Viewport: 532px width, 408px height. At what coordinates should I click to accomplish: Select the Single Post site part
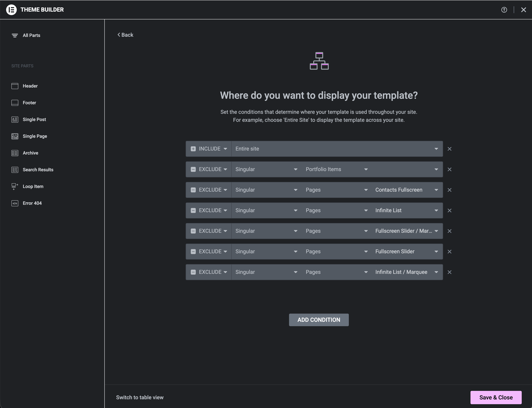click(34, 120)
